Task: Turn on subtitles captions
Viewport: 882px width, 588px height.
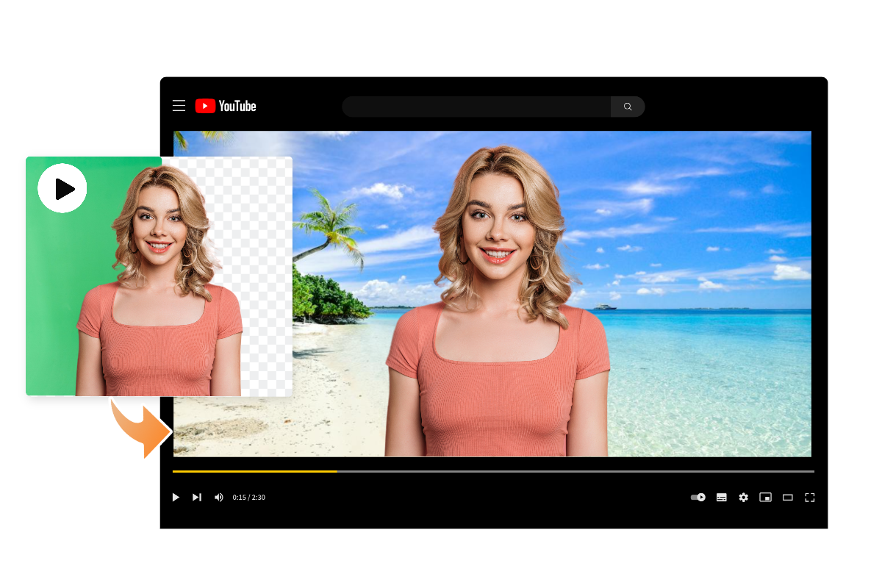Action: click(x=722, y=498)
